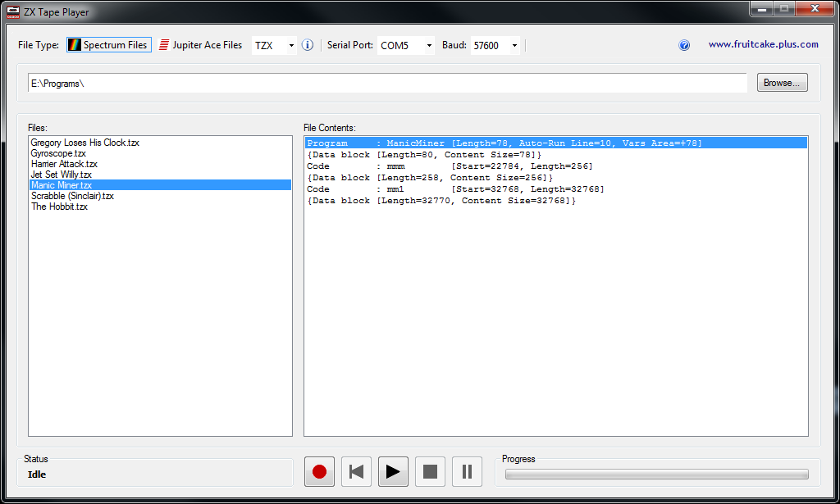Switch to Jupiter Ace Files

(201, 45)
